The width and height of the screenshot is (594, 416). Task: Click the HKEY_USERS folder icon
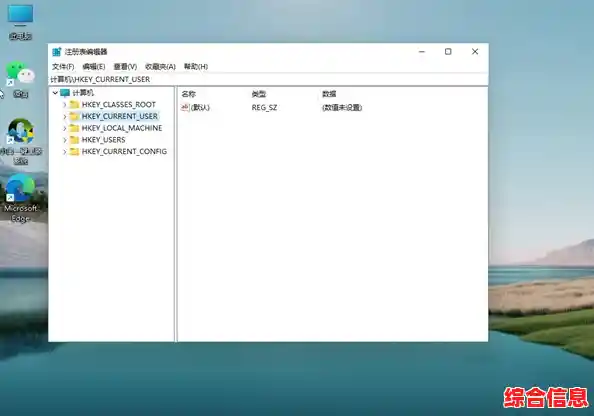74,140
